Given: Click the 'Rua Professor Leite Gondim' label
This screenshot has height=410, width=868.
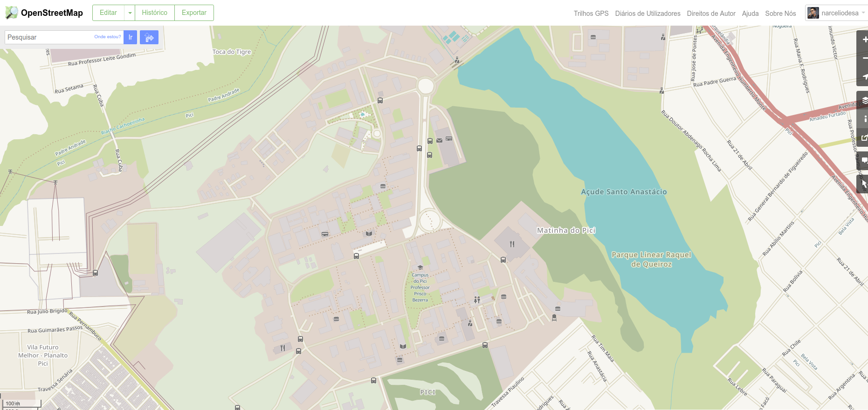Looking at the screenshot, I should tap(102, 59).
